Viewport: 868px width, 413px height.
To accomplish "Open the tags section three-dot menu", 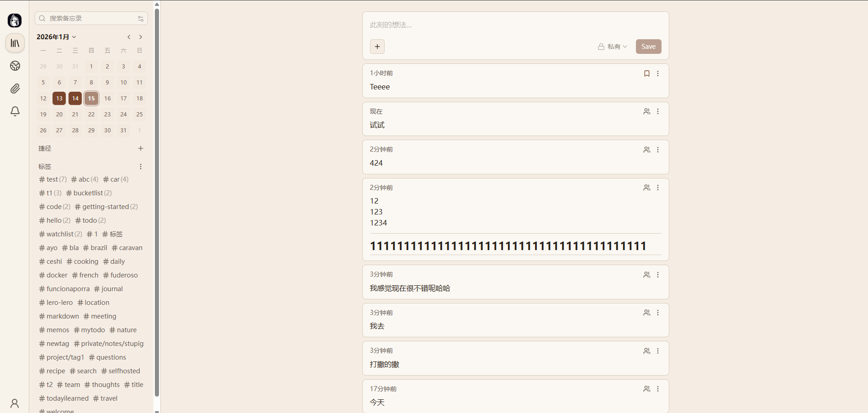I will click(141, 167).
